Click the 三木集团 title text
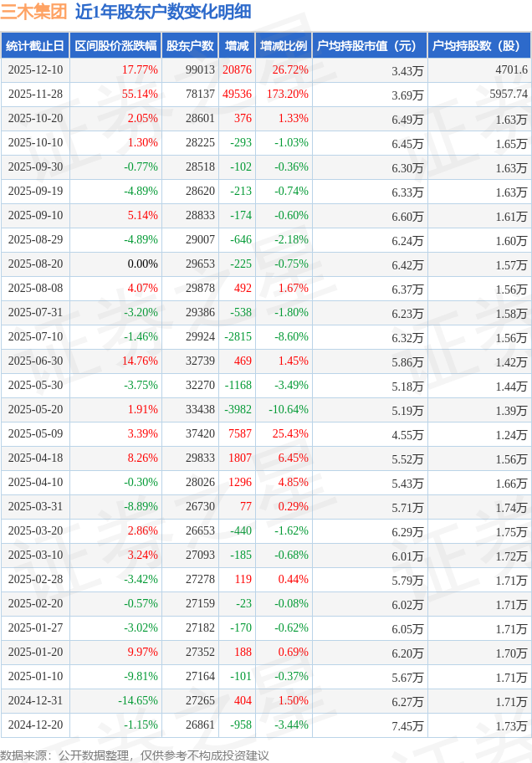This screenshot has height=763, width=532. point(34,13)
